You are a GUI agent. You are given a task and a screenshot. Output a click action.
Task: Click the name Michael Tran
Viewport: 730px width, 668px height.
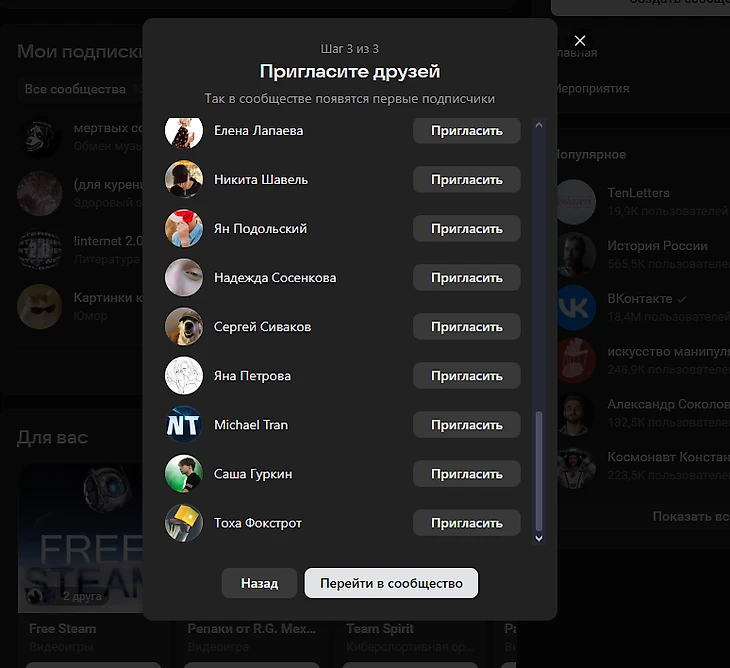coord(250,425)
